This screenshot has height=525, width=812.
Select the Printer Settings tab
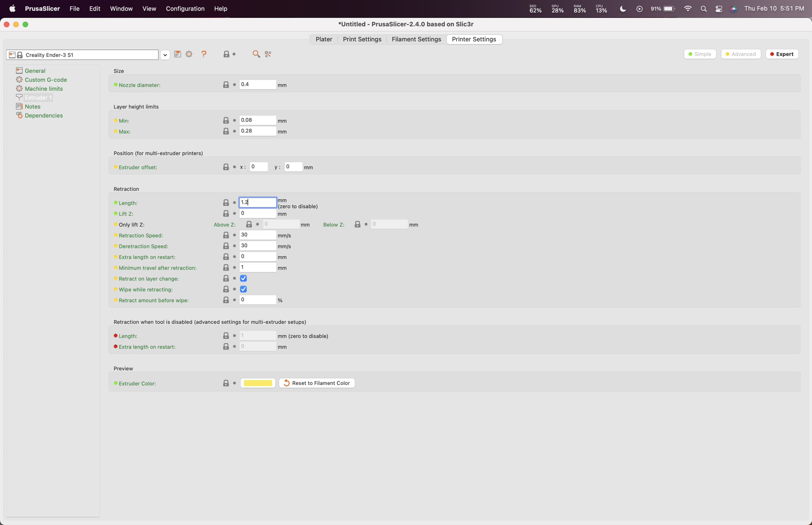(x=474, y=39)
